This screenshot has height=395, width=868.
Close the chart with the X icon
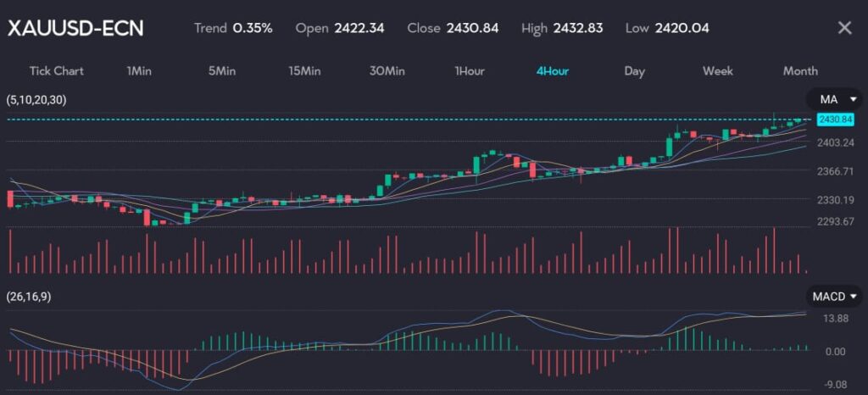(844, 28)
